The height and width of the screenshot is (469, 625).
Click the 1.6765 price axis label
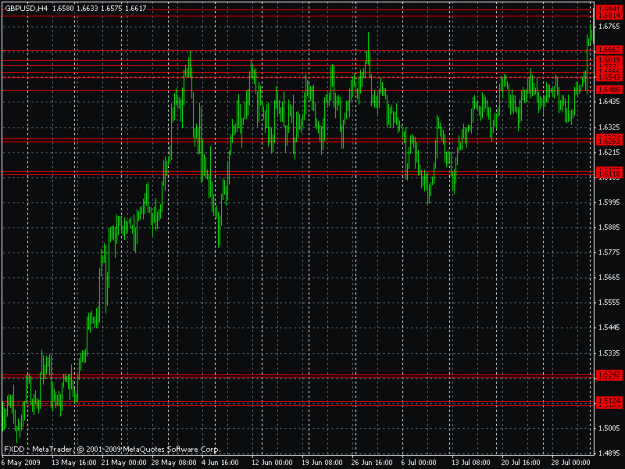pyautogui.click(x=609, y=26)
